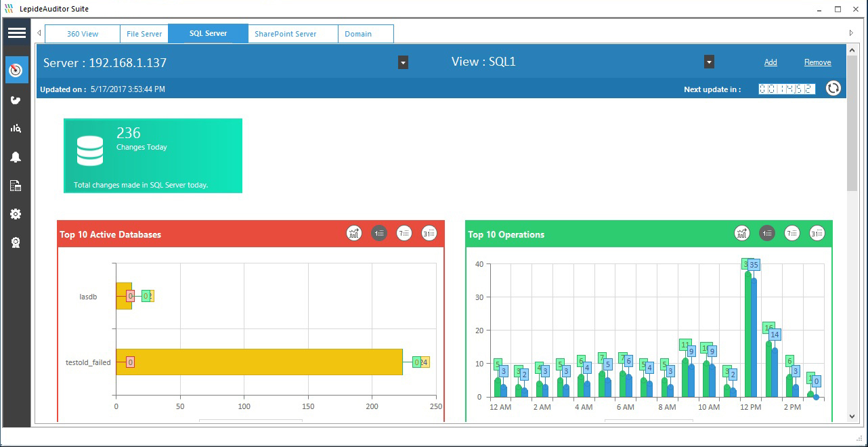Click the lasdb yellow bar
Image resolution: width=868 pixels, height=447 pixels.
click(x=124, y=296)
